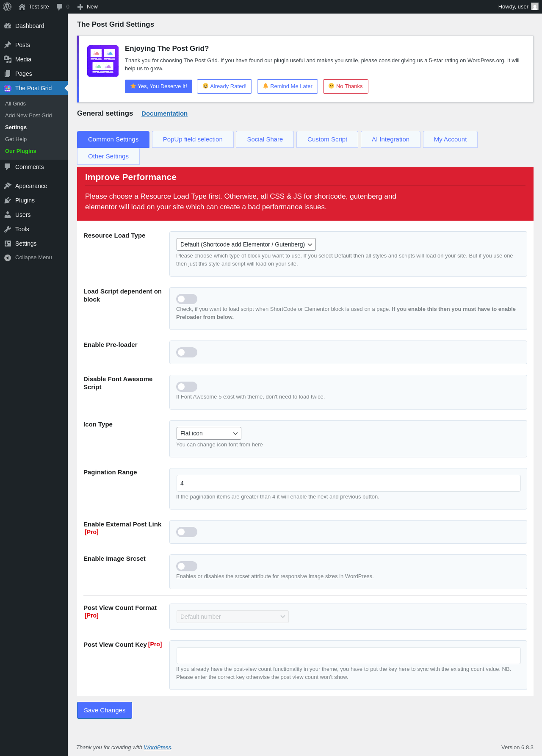
Task: Open the Custom Script tab
Action: coord(327,139)
